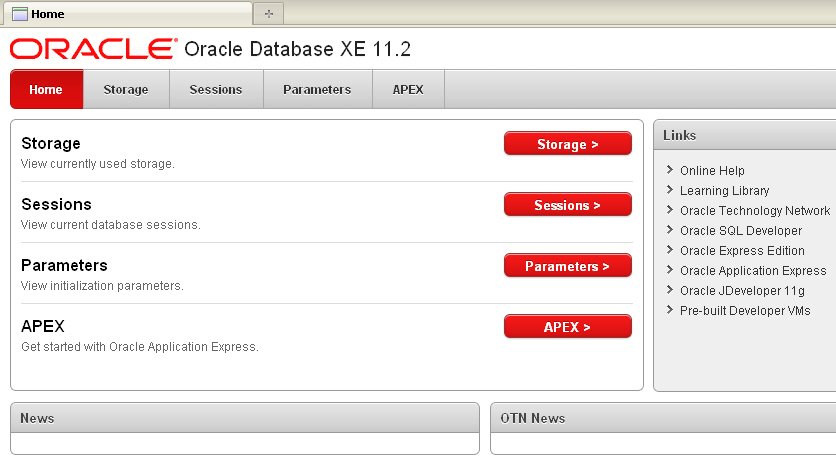Image resolution: width=836 pixels, height=459 pixels.
Task: Select the Home browser tab
Action: [x=128, y=14]
